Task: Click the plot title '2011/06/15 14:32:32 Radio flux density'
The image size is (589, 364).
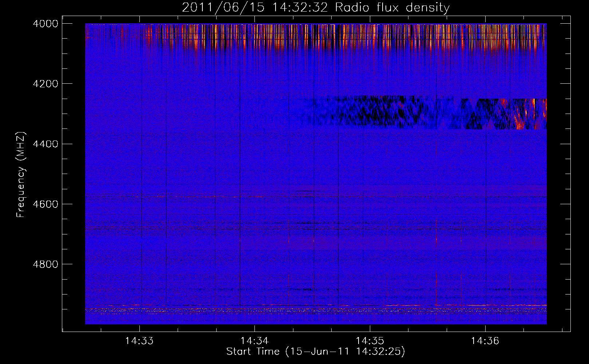Action: point(316,8)
